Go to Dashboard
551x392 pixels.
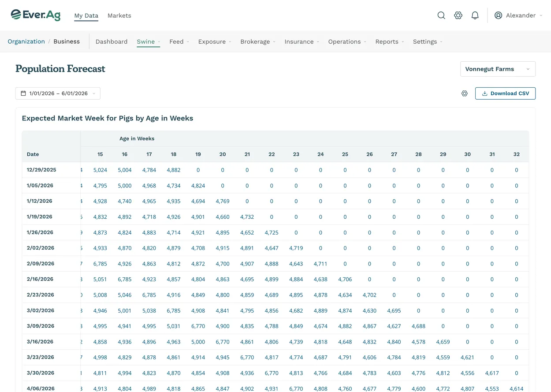point(112,41)
